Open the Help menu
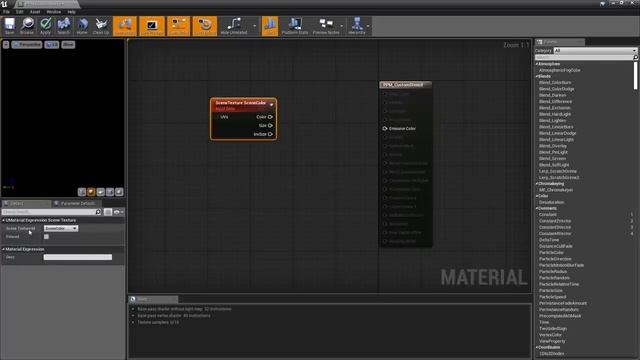Image resolution: width=640 pixels, height=360 pixels. 72,12
